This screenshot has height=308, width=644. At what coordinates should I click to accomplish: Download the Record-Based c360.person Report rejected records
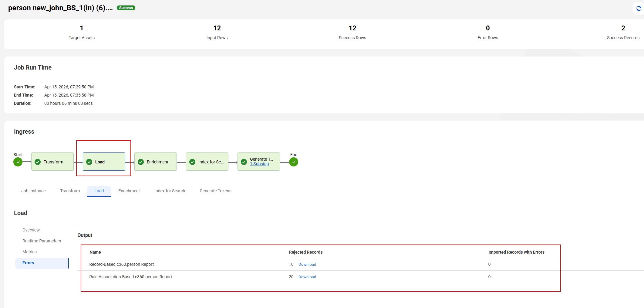(x=307, y=265)
